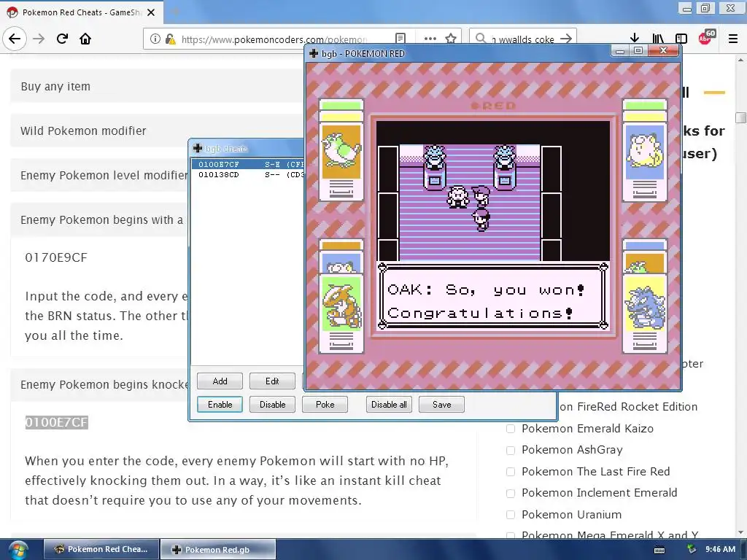
Task: Go back with the browser back arrow
Action: (15, 39)
